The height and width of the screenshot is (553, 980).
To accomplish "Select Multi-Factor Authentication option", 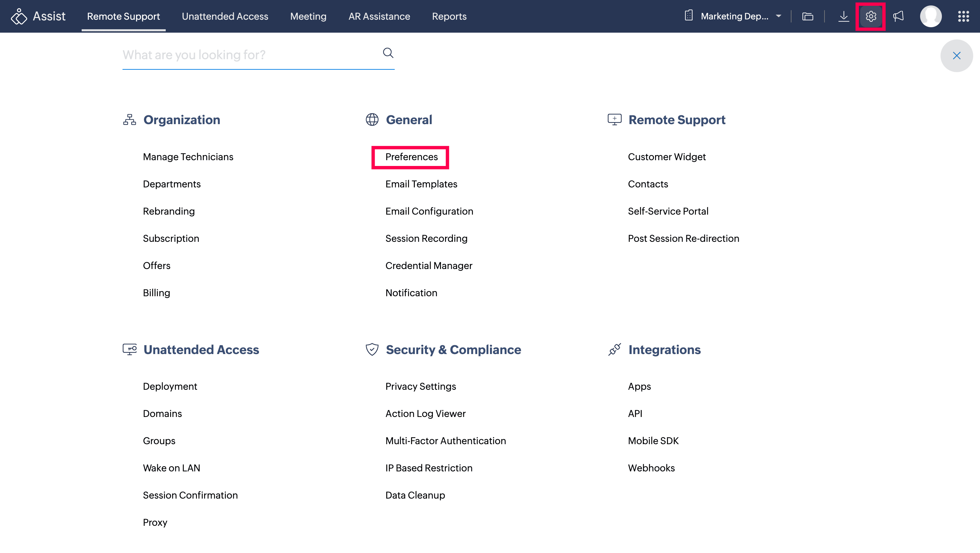I will click(x=445, y=441).
